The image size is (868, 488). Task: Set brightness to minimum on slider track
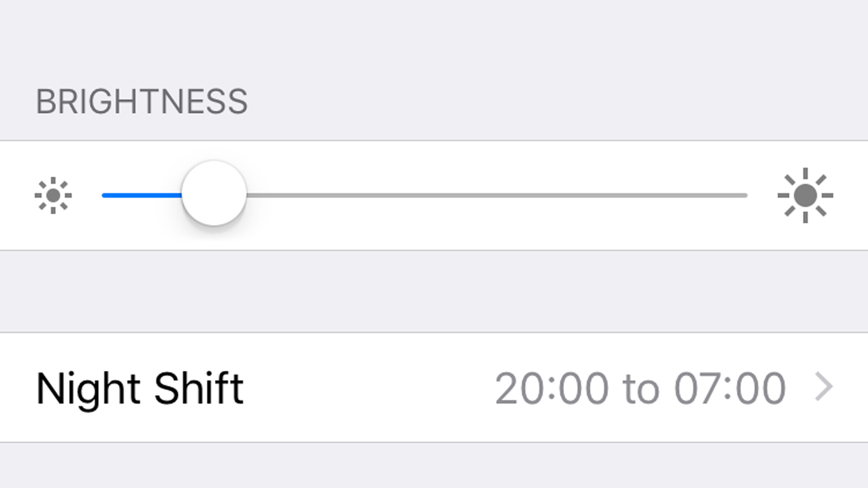[104, 195]
